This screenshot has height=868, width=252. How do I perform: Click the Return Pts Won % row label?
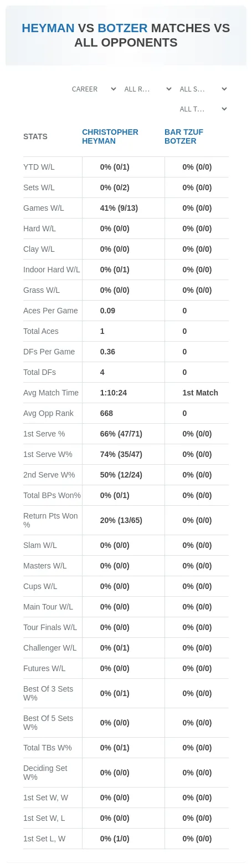pos(50,520)
